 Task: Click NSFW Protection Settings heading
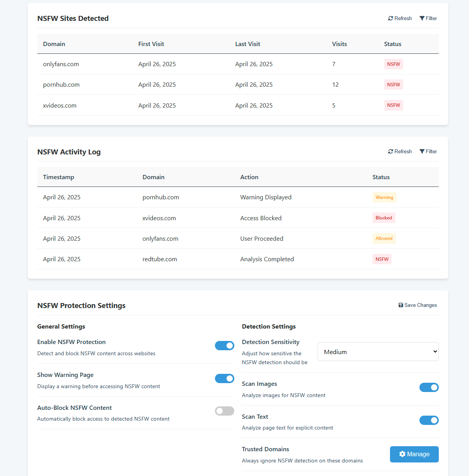coord(81,306)
